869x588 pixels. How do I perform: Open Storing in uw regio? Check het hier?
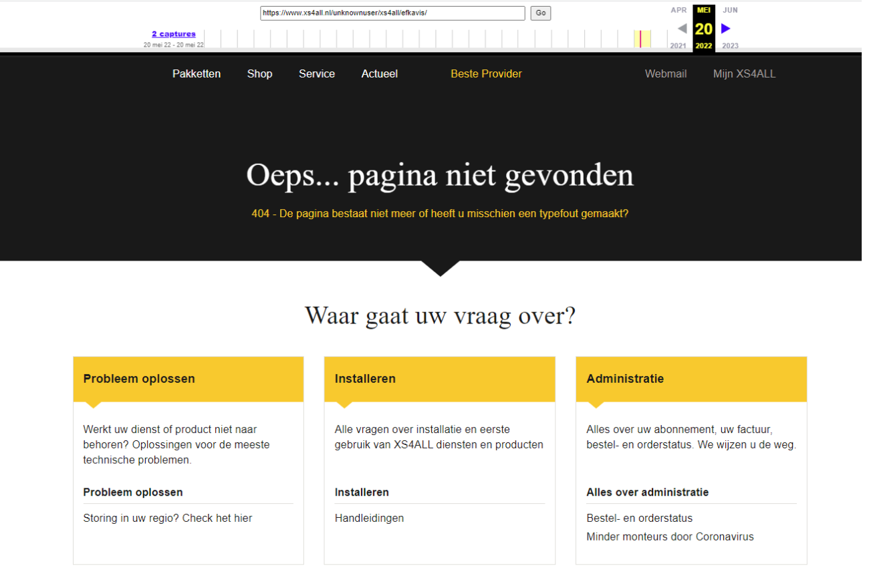click(168, 519)
